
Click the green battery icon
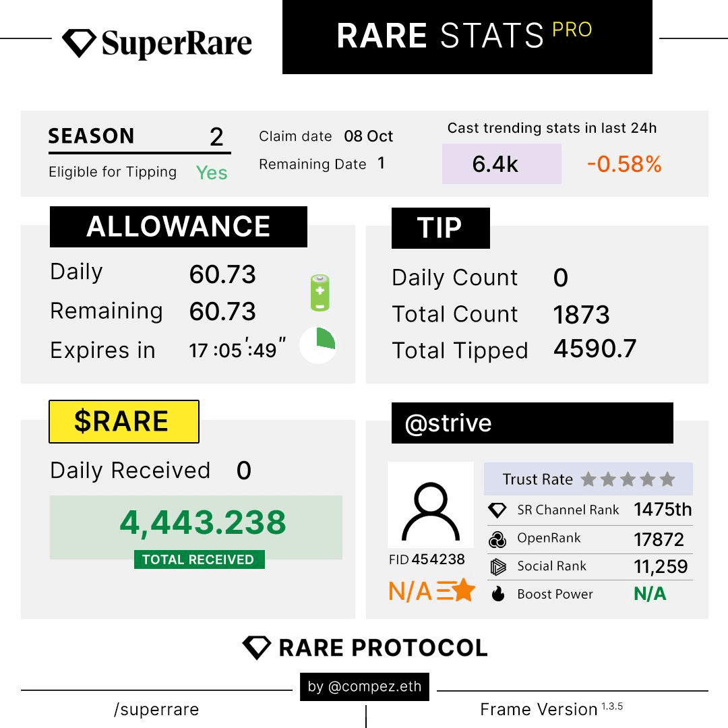click(x=320, y=293)
